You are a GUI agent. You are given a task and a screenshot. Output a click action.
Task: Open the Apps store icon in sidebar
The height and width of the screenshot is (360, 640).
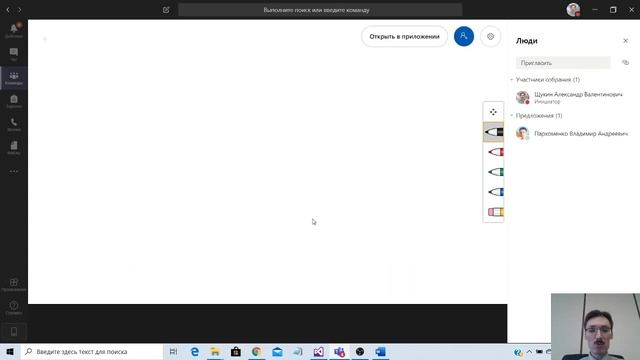14,284
